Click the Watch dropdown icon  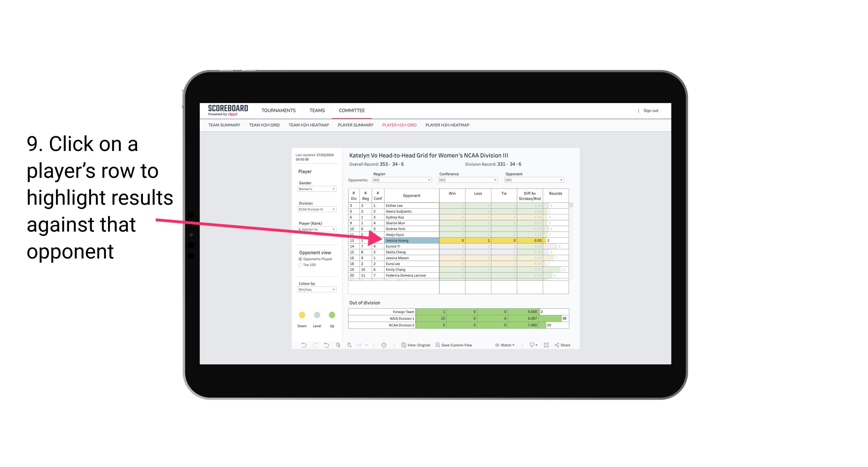tap(513, 346)
